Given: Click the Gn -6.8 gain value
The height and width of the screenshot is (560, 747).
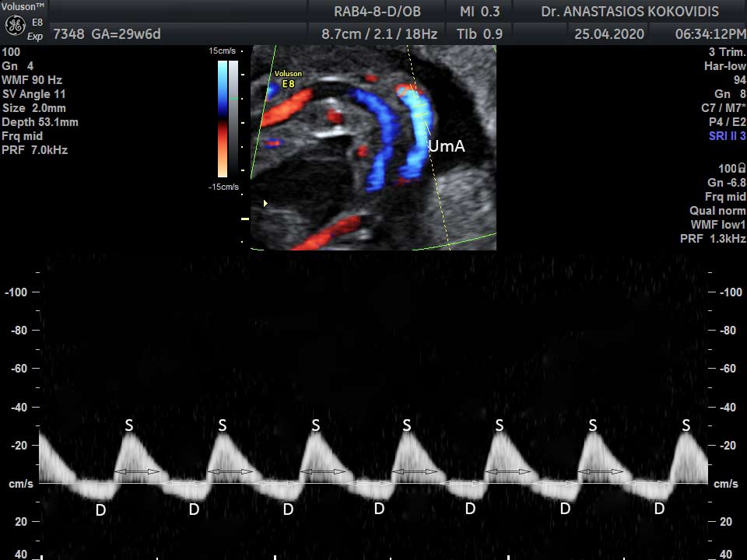Looking at the screenshot, I should (x=727, y=183).
